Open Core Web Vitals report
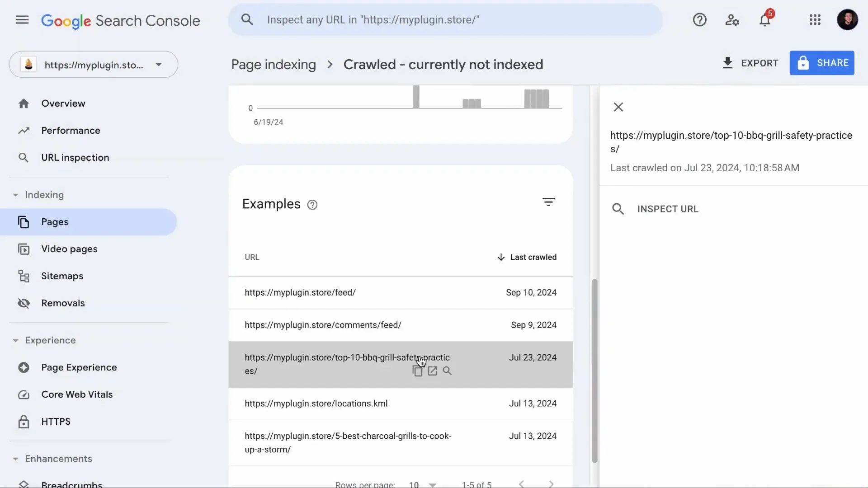This screenshot has height=488, width=868. pyautogui.click(x=77, y=394)
